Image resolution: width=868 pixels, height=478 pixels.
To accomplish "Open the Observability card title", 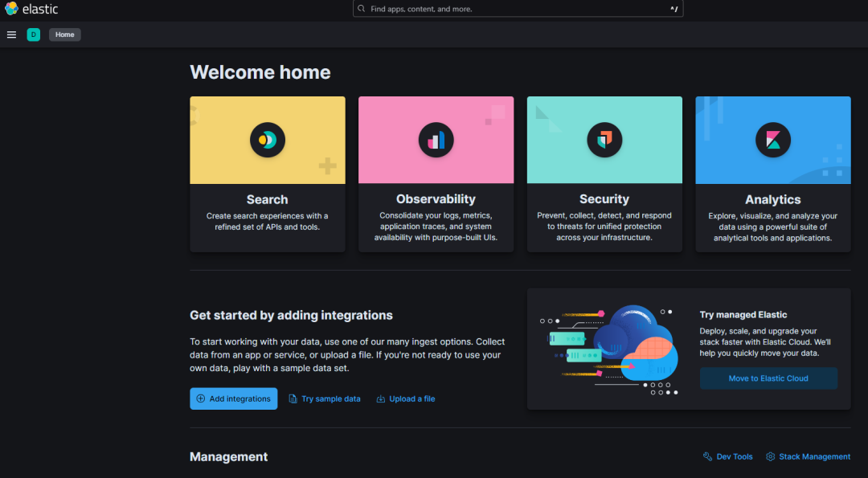I will click(436, 199).
